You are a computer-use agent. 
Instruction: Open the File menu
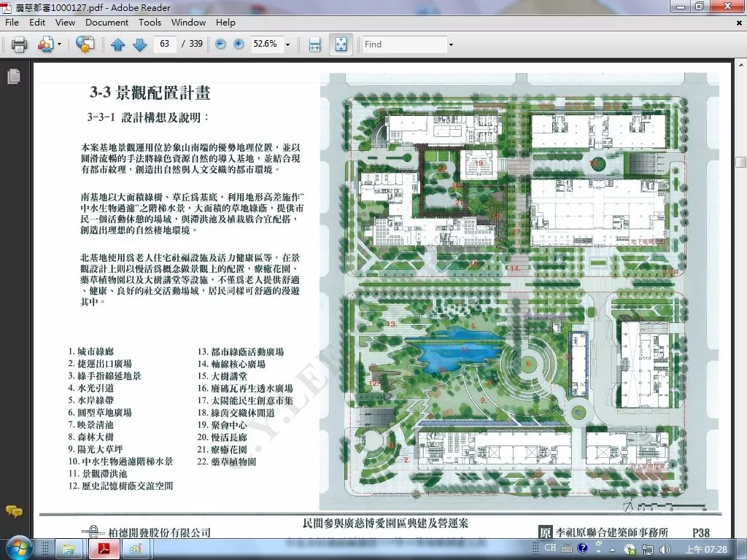coord(12,23)
